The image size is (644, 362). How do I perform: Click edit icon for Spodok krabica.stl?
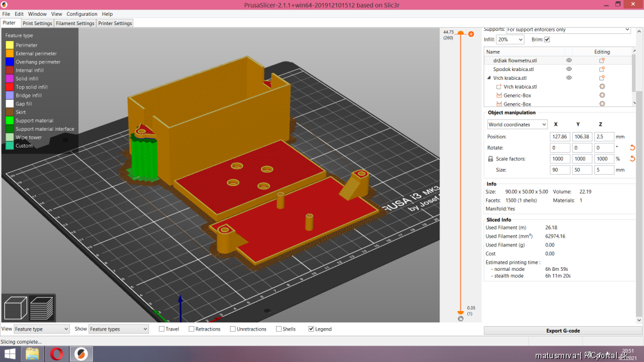coord(602,69)
